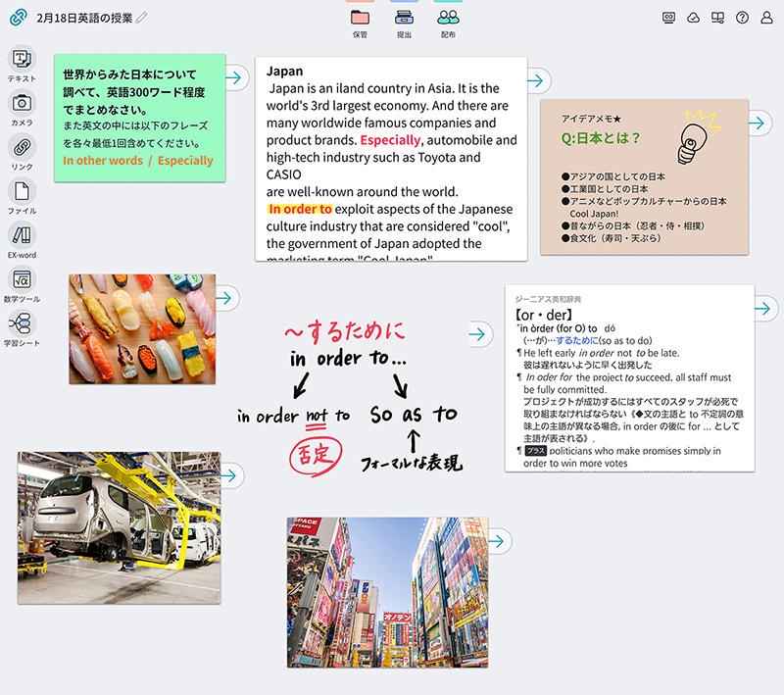Viewport: 784px width, 695px height.
Task: Click arrow on sushi photo
Action: pyautogui.click(x=224, y=298)
